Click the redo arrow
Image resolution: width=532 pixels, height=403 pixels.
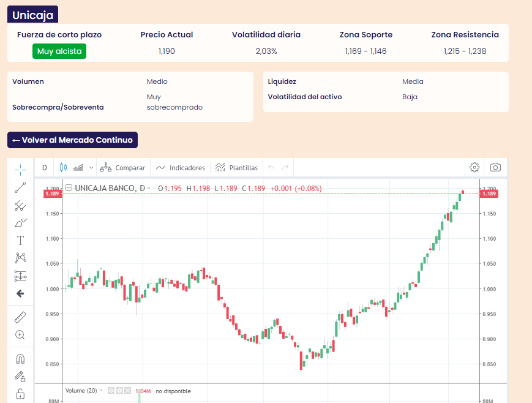coord(285,167)
